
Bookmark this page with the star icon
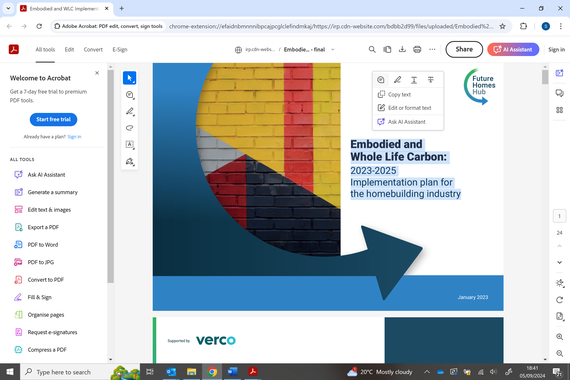(502, 26)
